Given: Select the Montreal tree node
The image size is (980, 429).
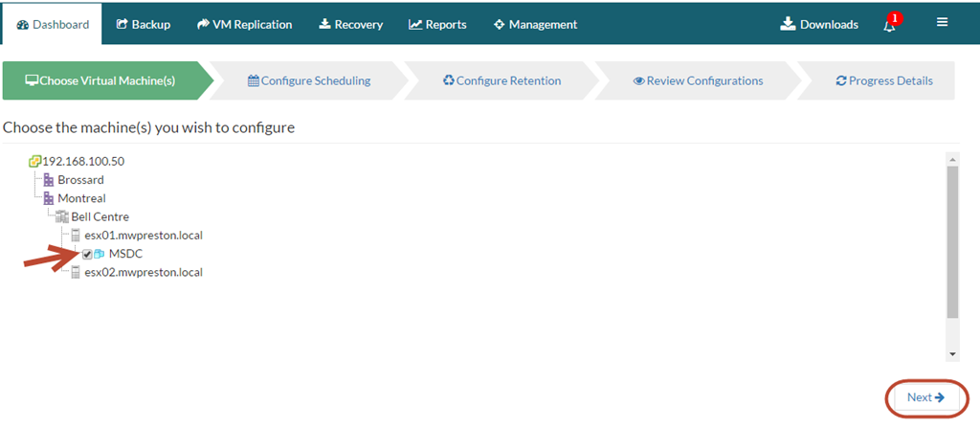Looking at the screenshot, I should pos(82,198).
